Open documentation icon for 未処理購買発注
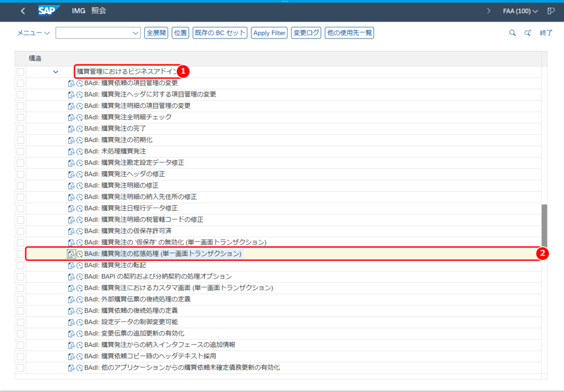The width and height of the screenshot is (564, 392). pos(71,151)
